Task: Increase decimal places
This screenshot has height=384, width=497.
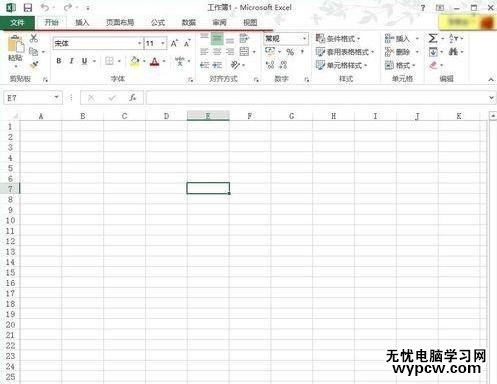Action: tap(270, 65)
